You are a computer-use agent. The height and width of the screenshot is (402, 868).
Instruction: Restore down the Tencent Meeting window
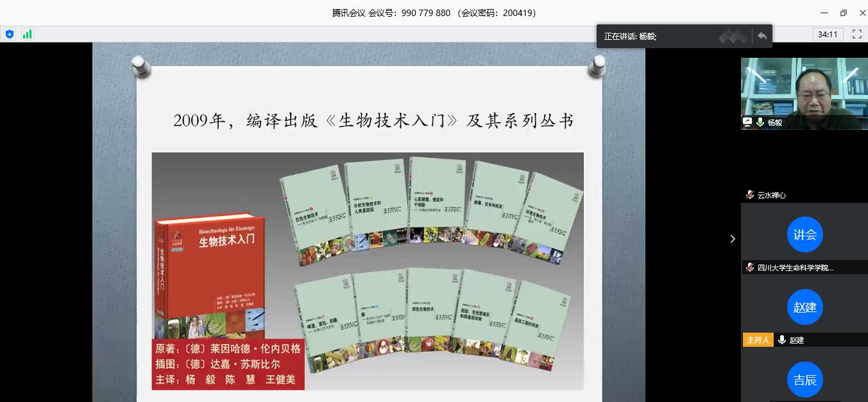coord(843,13)
